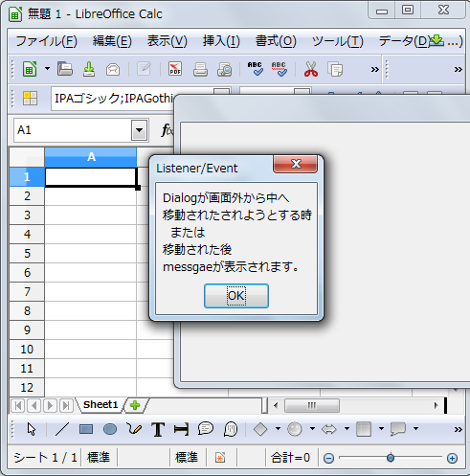Open the Name Box dropdown arrow
Screen dimensions: 470x476
pos(139,130)
